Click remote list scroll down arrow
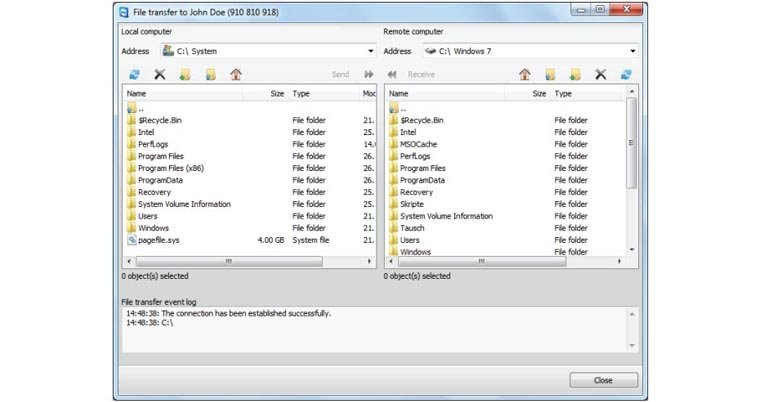761x402 pixels. [x=631, y=250]
